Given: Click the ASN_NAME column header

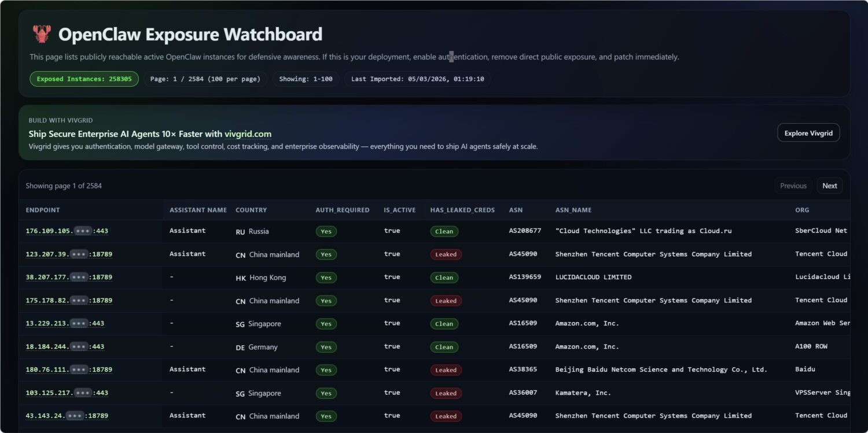Looking at the screenshot, I should (x=573, y=210).
